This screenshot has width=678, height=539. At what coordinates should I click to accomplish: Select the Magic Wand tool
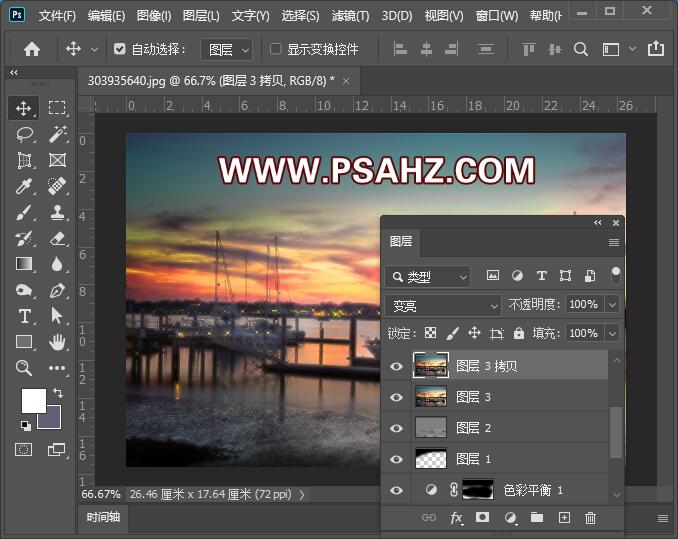click(57, 134)
